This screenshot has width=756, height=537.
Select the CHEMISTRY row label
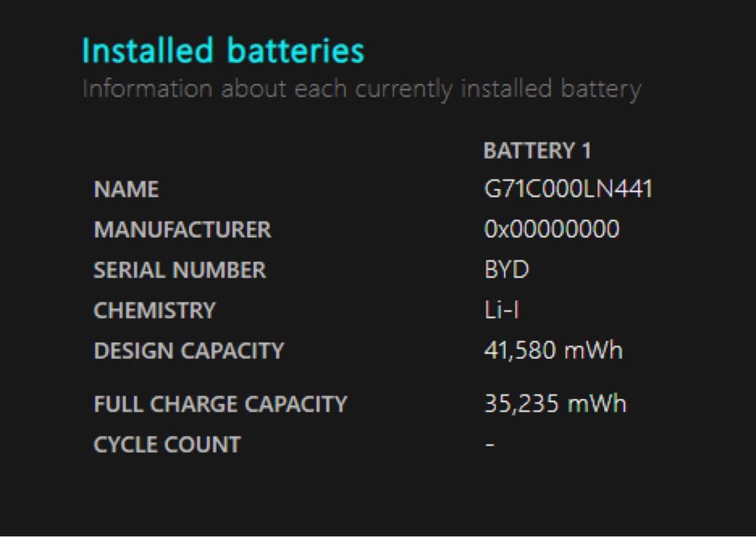[154, 310]
